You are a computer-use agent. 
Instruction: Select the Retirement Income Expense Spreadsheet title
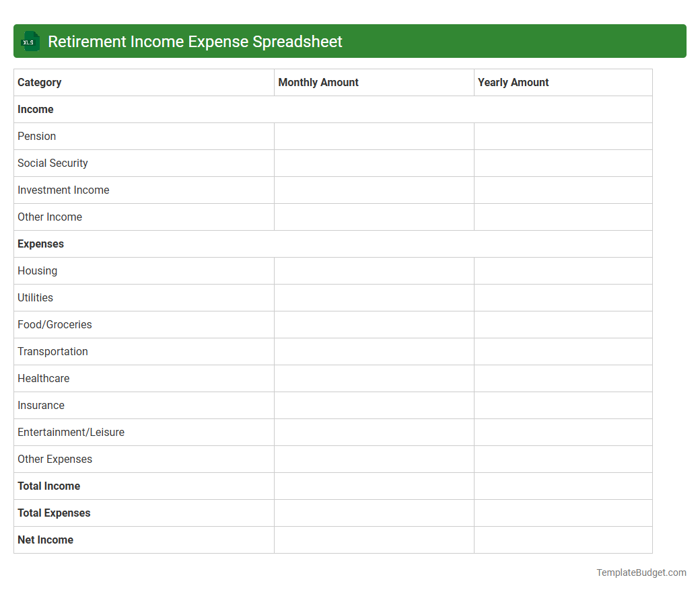(195, 41)
